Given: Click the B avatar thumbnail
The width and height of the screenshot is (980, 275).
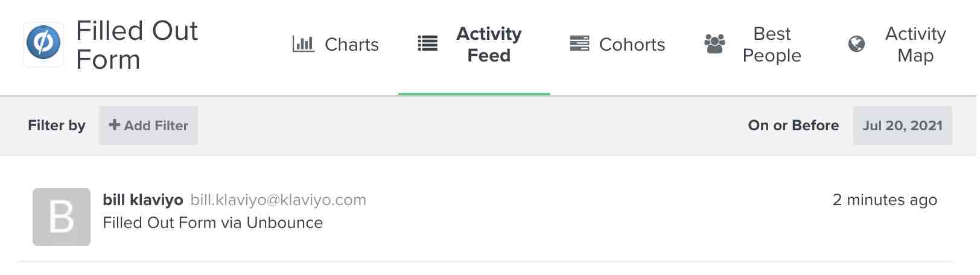Looking at the screenshot, I should [62, 217].
